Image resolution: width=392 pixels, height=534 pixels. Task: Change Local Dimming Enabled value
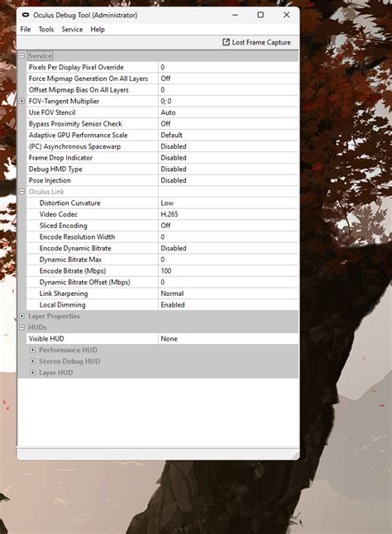[x=228, y=305]
